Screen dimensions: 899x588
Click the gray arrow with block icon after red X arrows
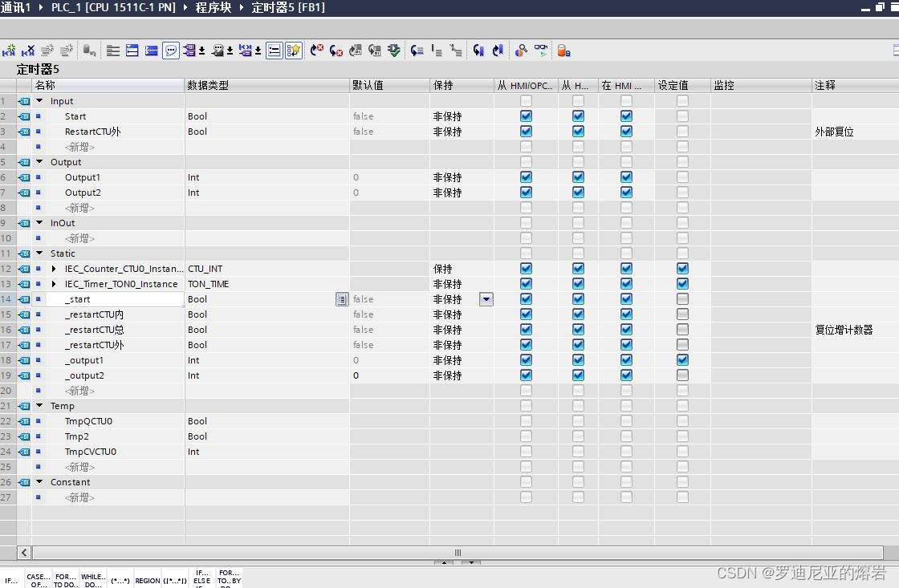356,51
